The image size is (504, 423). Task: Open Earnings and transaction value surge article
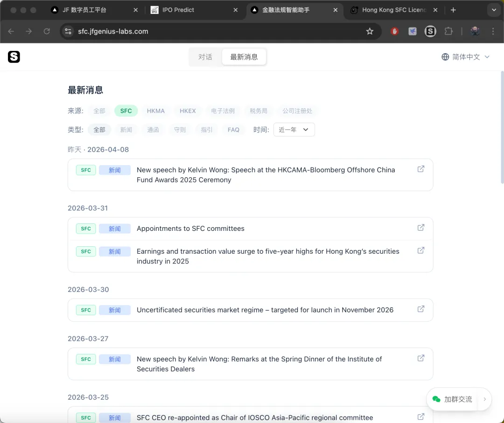click(268, 256)
